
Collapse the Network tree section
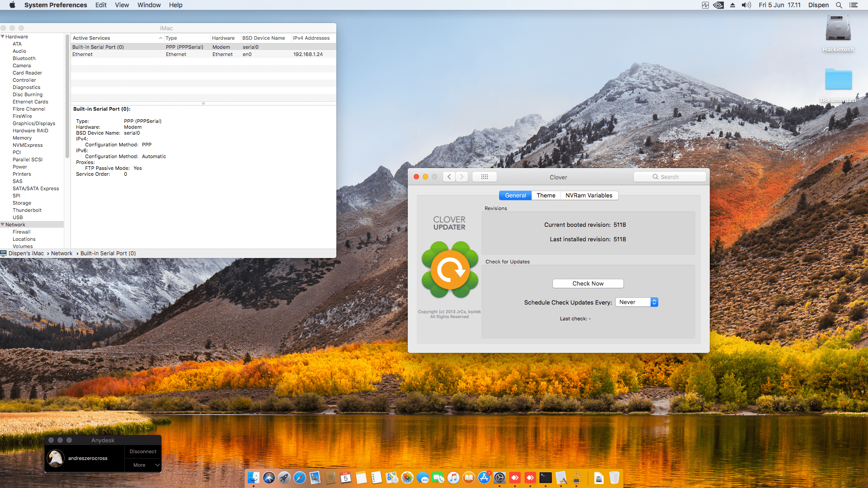(3, 225)
